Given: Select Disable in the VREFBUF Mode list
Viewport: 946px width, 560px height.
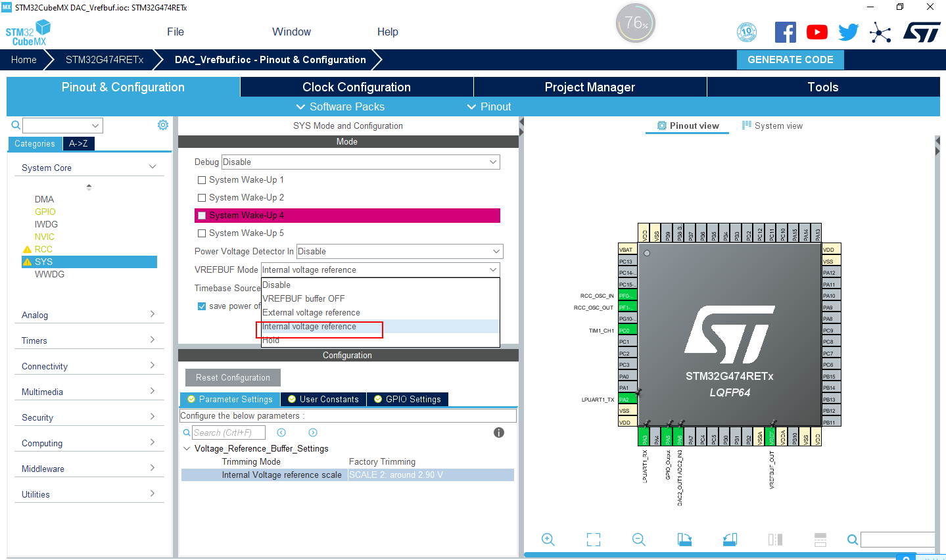Looking at the screenshot, I should 277,285.
